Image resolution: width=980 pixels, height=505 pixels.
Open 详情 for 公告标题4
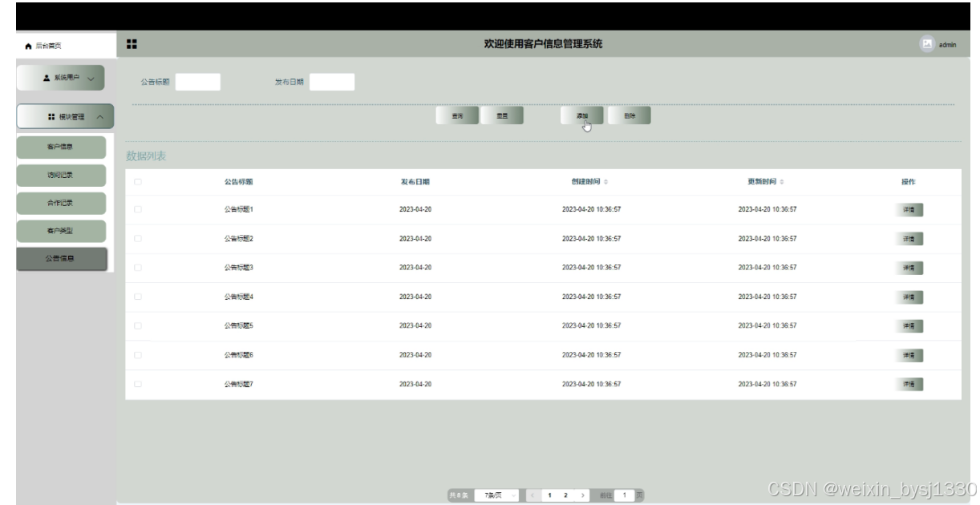[x=909, y=297]
